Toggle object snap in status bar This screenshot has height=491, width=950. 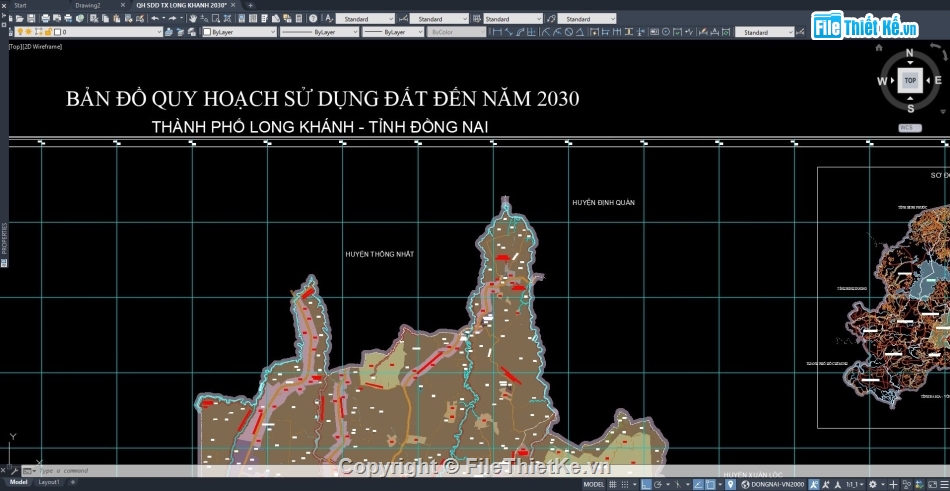click(710, 484)
